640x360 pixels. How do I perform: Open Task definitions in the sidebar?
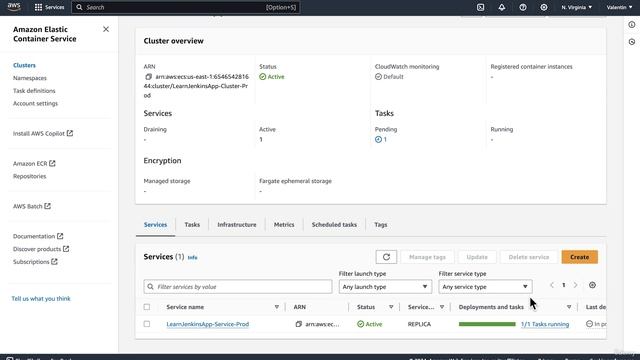[x=34, y=91]
